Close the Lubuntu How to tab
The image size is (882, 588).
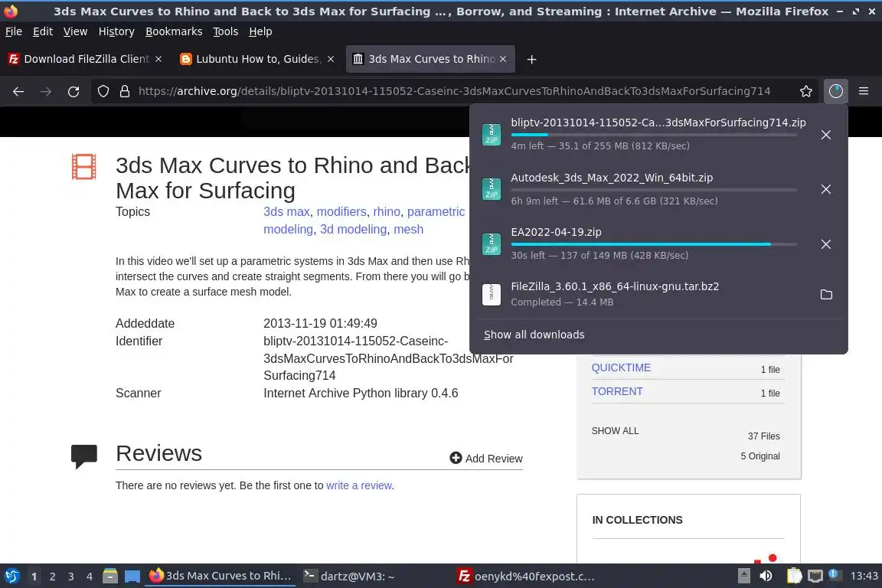331,59
